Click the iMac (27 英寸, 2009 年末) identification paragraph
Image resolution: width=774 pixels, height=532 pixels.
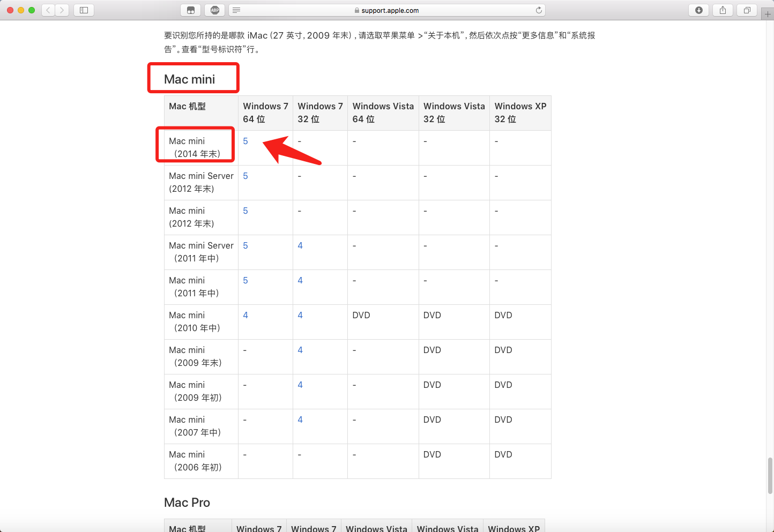point(379,42)
